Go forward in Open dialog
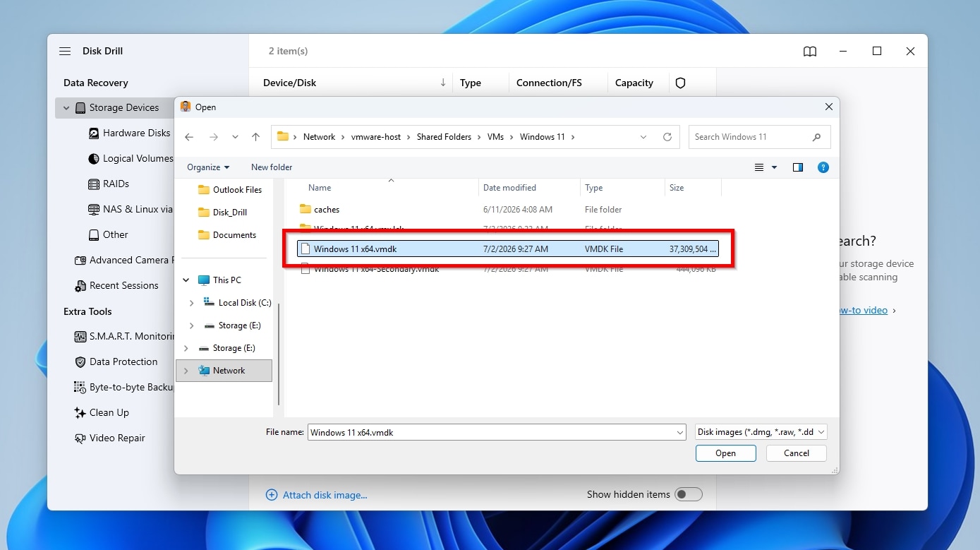Screen dimensions: 980x550 point(213,137)
